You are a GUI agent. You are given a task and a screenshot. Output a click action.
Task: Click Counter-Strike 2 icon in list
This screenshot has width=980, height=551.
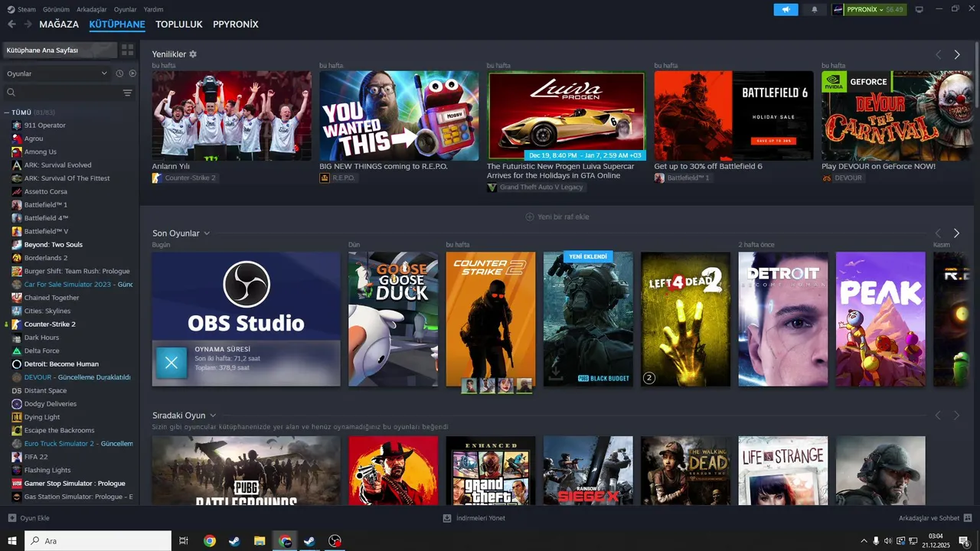[x=17, y=324]
